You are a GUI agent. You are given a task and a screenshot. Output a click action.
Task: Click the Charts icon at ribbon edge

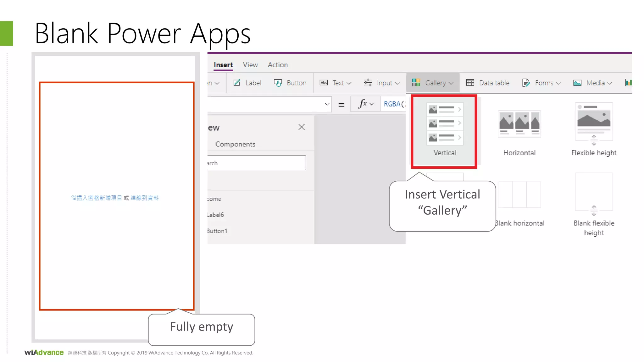point(628,83)
